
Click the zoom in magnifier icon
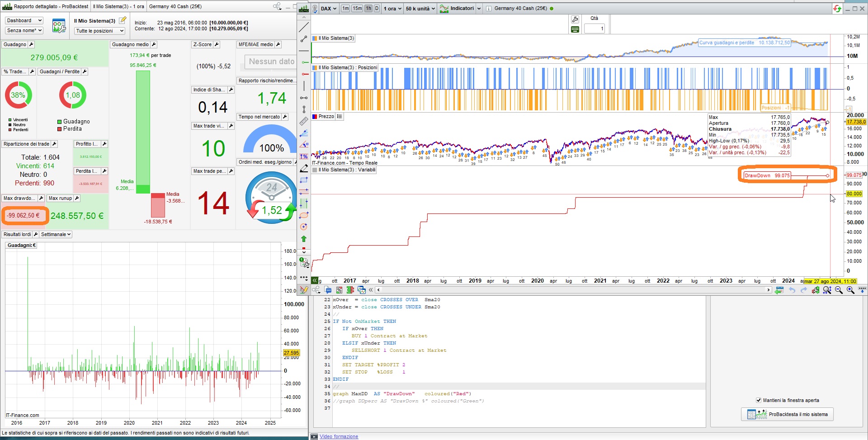point(850,290)
